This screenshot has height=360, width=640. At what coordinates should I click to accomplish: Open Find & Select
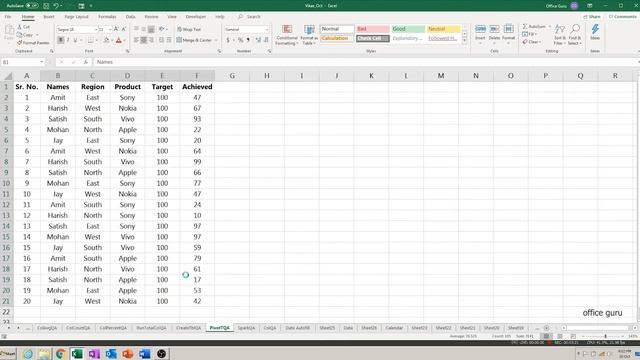pos(575,35)
